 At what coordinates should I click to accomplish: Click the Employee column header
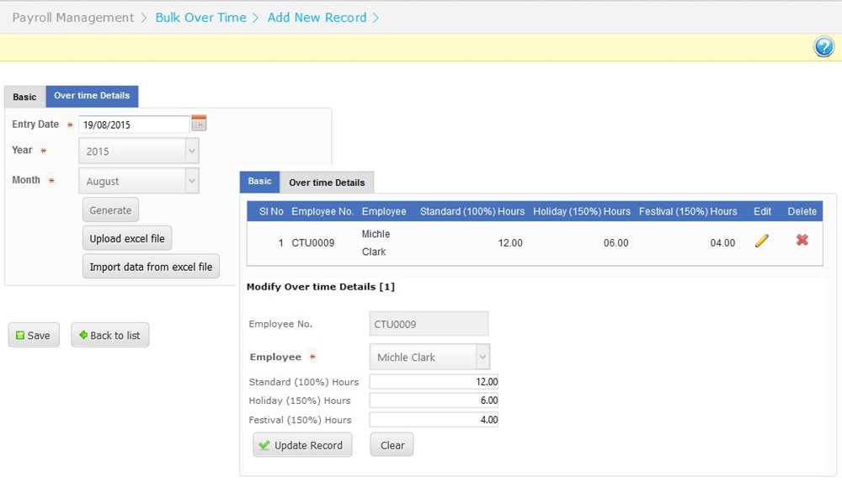(x=384, y=211)
